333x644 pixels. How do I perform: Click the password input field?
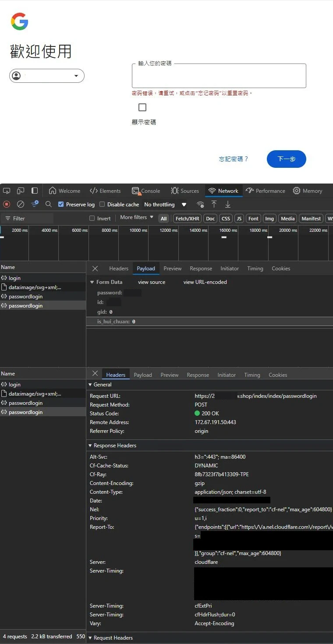tap(219, 76)
